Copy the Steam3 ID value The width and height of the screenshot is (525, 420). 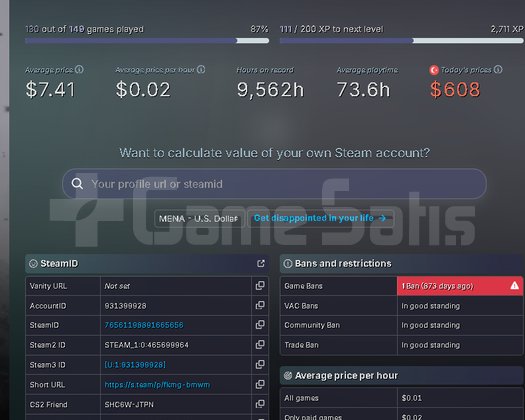(x=260, y=364)
